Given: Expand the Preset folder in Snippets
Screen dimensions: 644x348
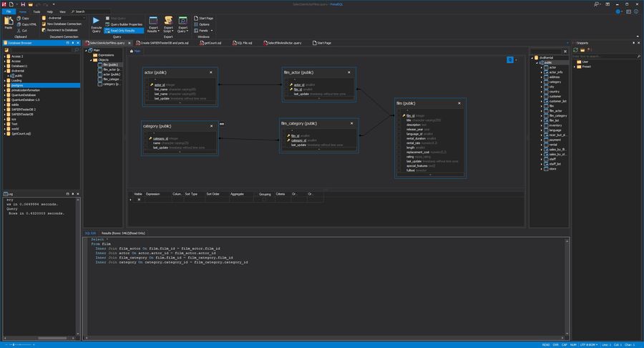Looking at the screenshot, I should tap(575, 67).
